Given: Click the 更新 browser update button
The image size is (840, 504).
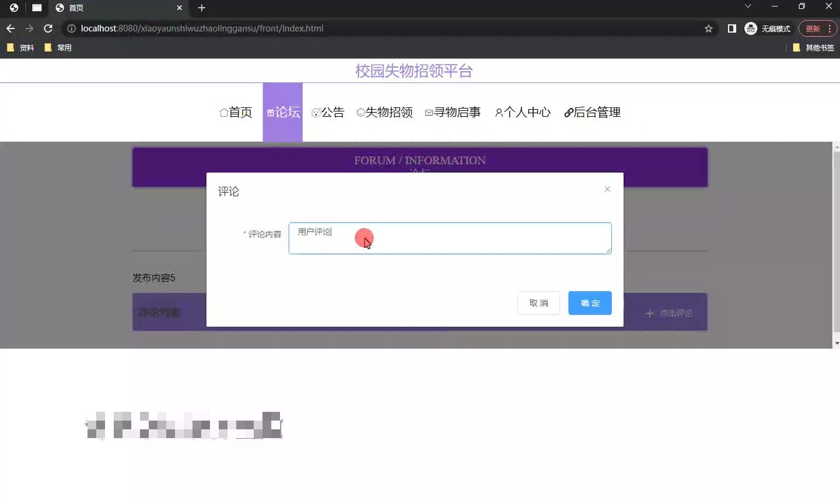Looking at the screenshot, I should pos(818,28).
